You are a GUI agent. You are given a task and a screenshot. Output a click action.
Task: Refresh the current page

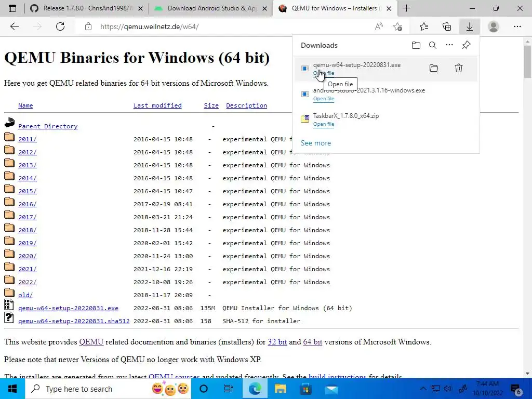coord(60,26)
